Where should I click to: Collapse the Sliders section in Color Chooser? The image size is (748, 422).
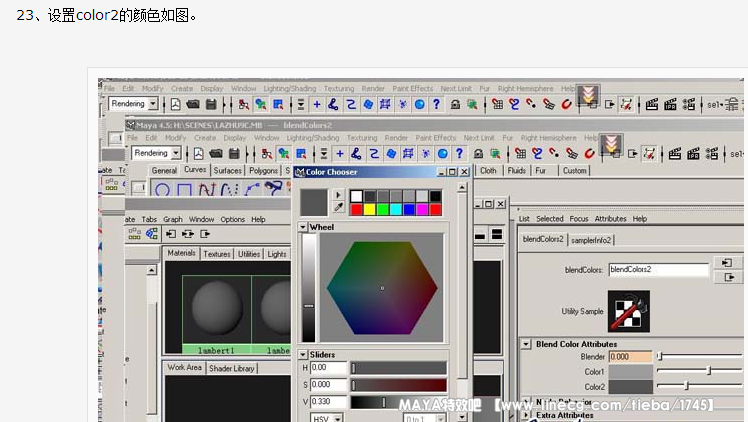pos(304,354)
